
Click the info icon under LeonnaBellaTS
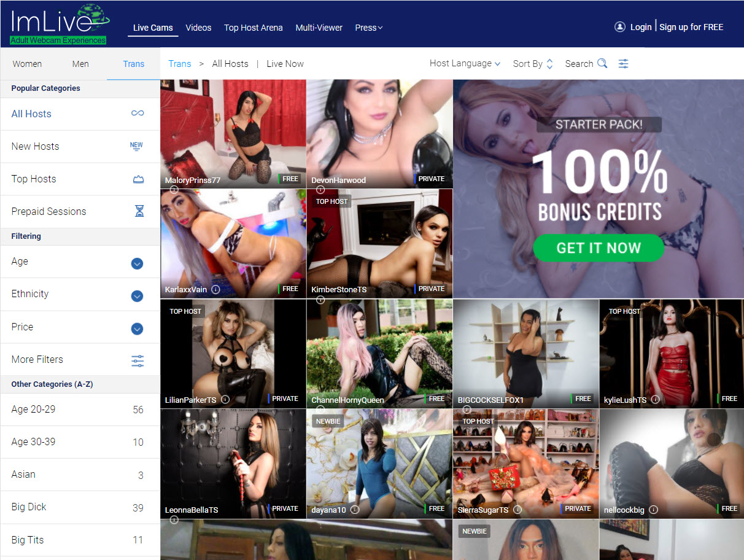(x=174, y=520)
